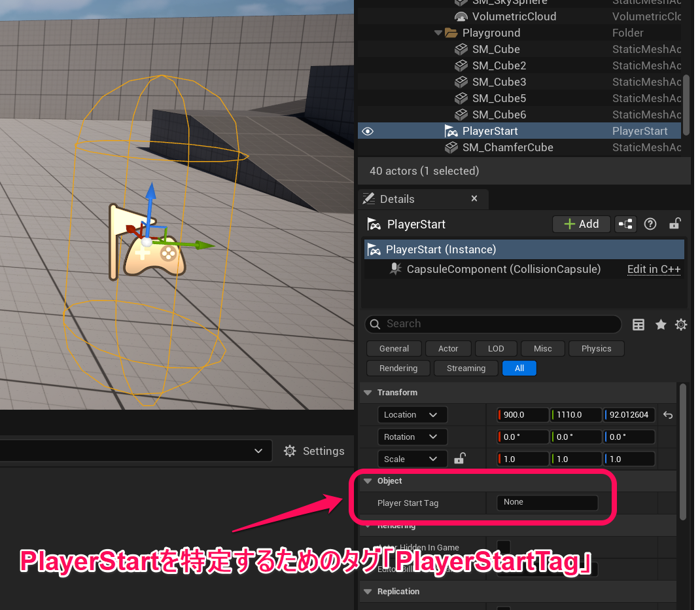Viewport: 700px width, 610px height.
Task: Click the Details panel scrollbar
Action: point(682,452)
